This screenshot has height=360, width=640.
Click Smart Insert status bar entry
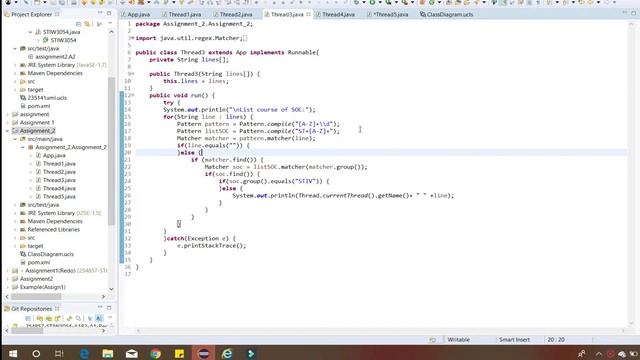click(514, 340)
